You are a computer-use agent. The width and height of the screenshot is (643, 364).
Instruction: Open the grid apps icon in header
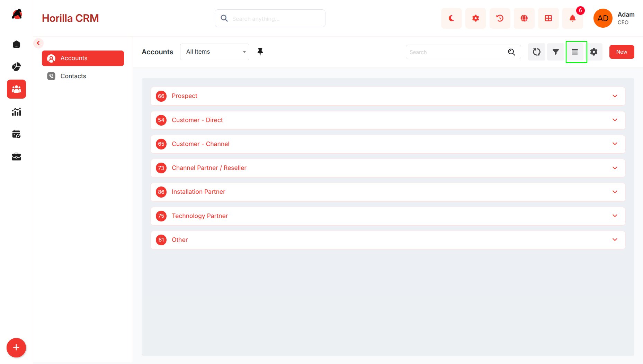click(548, 18)
